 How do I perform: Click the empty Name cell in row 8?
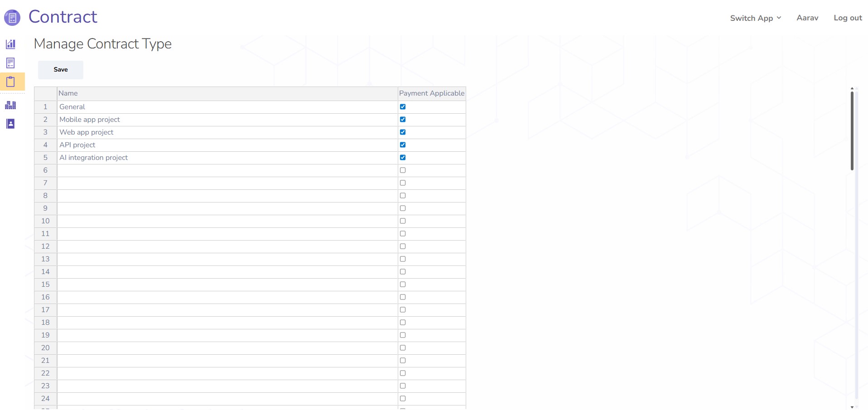227,196
